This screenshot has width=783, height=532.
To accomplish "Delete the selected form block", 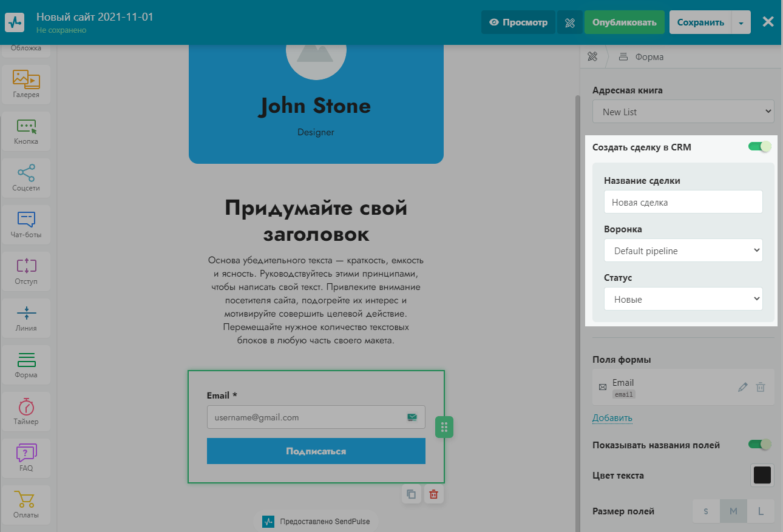I will tap(433, 494).
